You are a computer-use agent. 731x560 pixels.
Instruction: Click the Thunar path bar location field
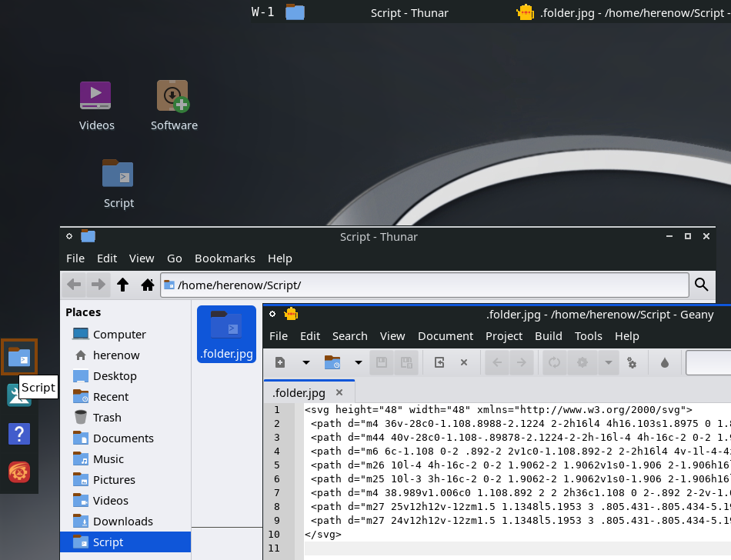[x=425, y=285]
